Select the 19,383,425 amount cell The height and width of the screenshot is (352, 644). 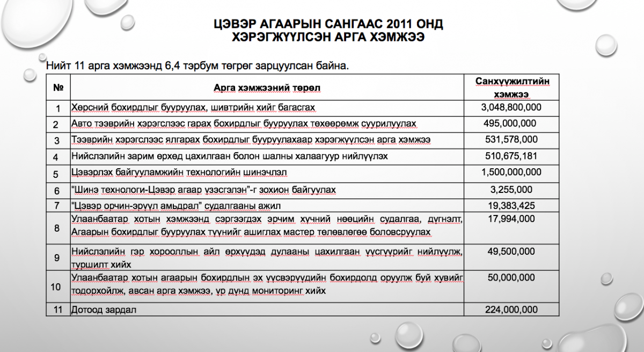pyautogui.click(x=512, y=205)
